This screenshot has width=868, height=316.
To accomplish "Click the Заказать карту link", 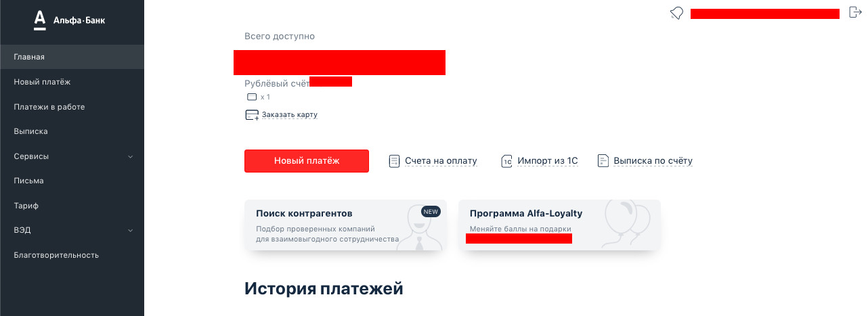I will (290, 115).
